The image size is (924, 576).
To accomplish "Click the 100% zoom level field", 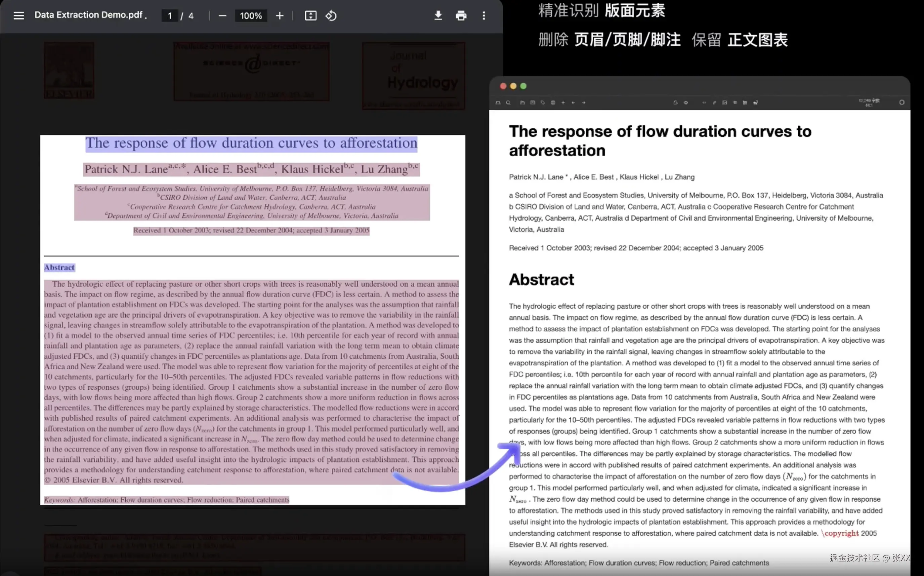I will pos(251,15).
